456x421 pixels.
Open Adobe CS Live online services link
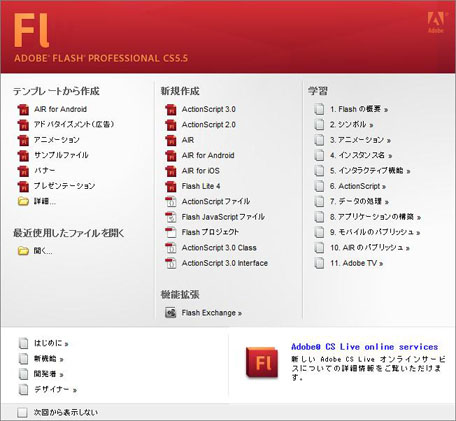click(365, 347)
